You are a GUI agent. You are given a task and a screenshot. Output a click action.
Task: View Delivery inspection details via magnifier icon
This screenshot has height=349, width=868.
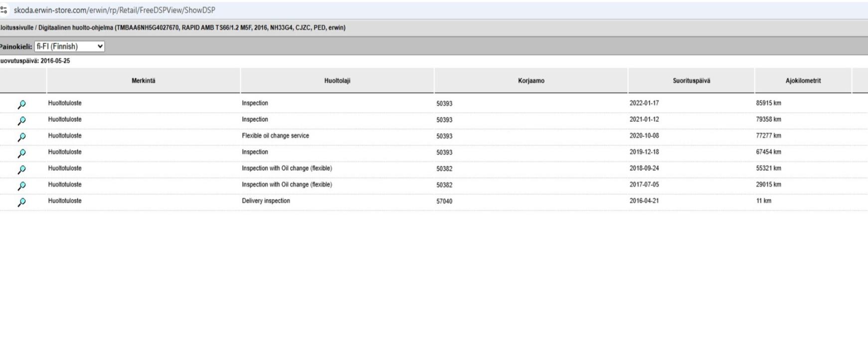pos(21,202)
